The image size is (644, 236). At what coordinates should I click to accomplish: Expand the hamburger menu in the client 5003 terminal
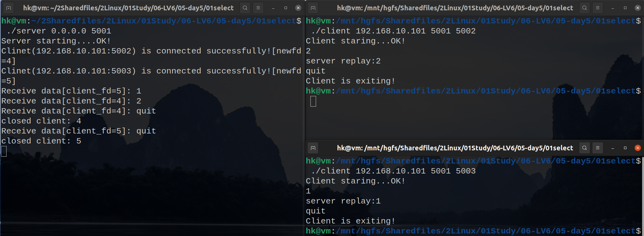(598, 148)
